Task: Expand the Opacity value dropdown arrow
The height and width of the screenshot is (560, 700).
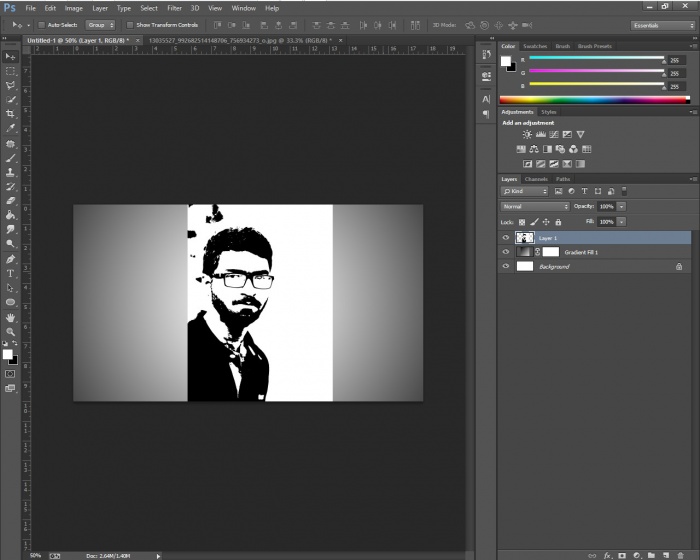Action: click(x=622, y=206)
